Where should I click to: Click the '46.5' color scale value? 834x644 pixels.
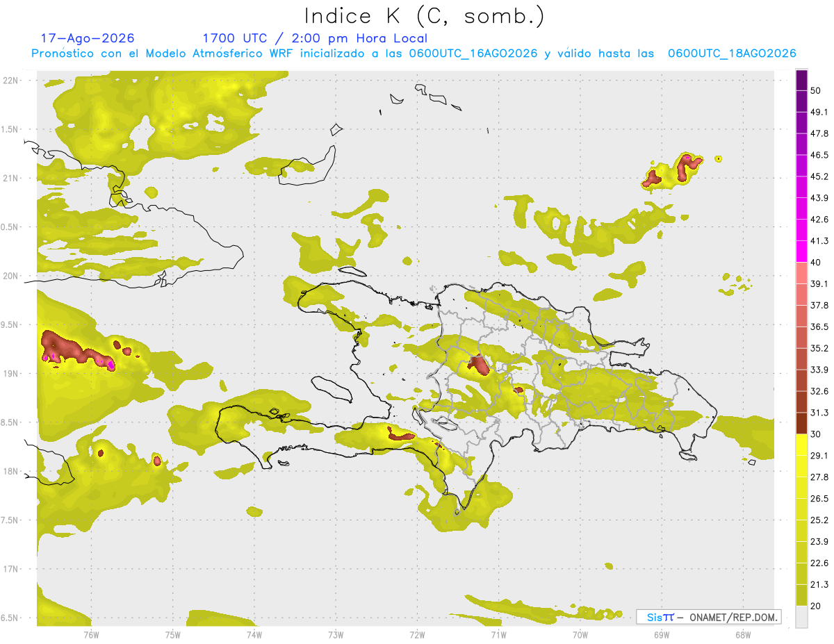[x=819, y=155]
